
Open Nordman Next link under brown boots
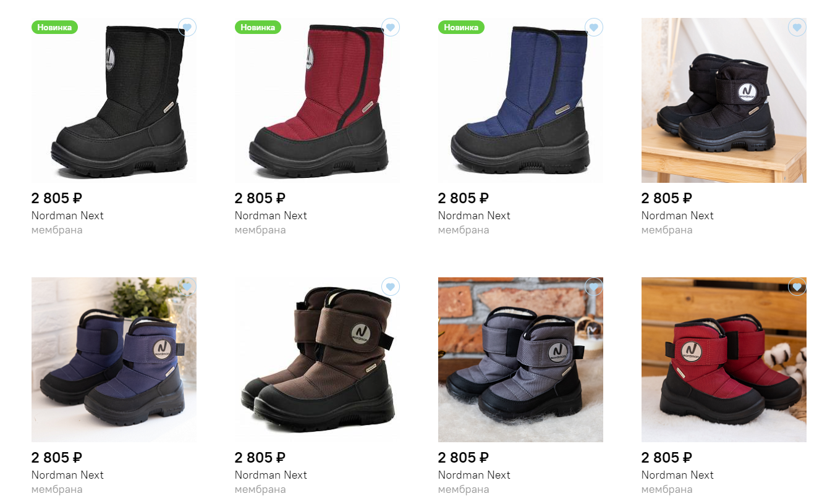coord(271,475)
